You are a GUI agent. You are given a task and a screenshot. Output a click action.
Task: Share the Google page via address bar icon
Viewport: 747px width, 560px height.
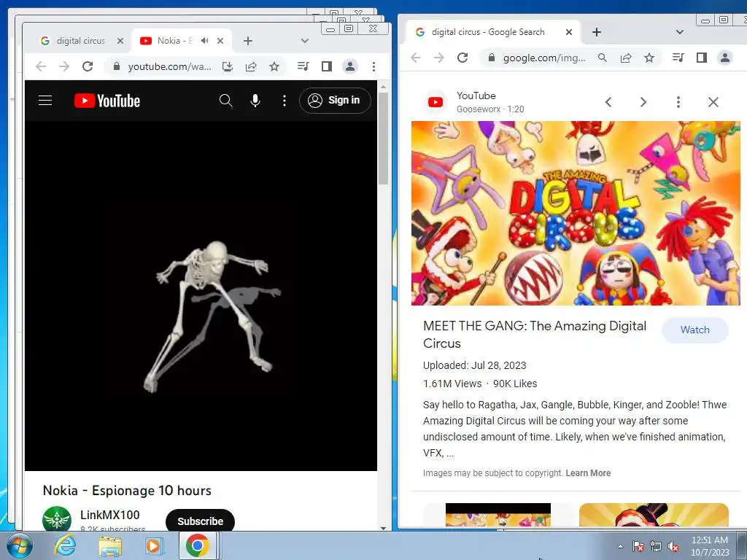coord(626,58)
